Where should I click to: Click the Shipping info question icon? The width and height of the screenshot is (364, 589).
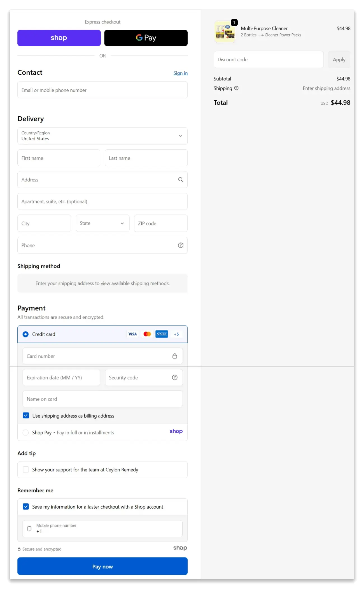click(x=236, y=88)
